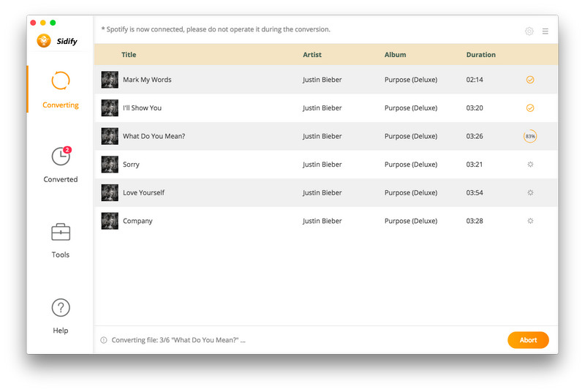585x392 pixels.
Task: Click completed checkmark for I'll Show You
Action: (529, 108)
